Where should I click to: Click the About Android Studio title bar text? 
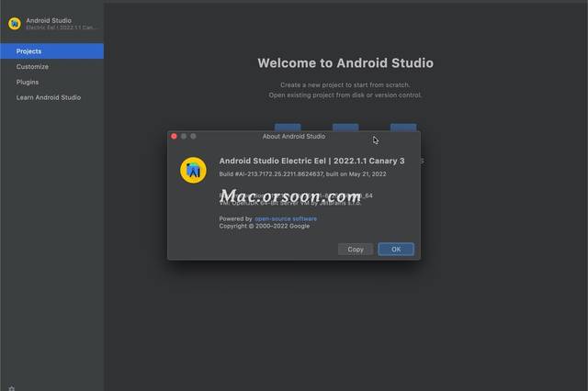point(294,137)
